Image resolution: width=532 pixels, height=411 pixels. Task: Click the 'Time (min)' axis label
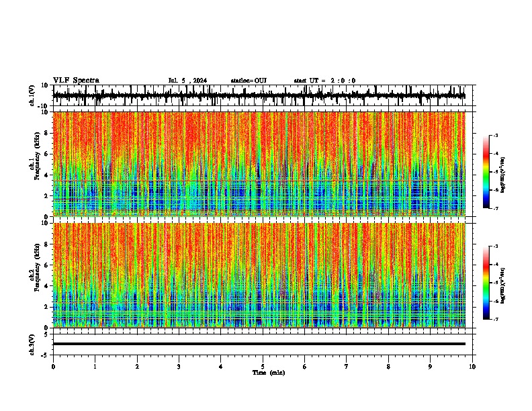pyautogui.click(x=269, y=373)
